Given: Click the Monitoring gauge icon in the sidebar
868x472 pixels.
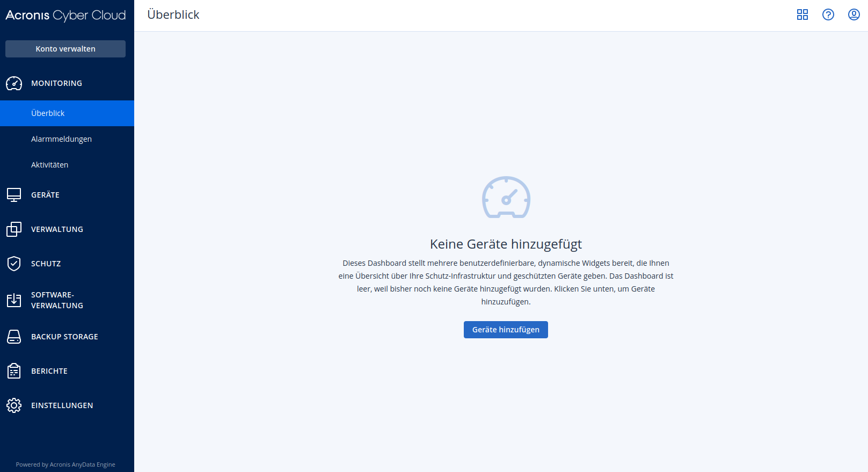Looking at the screenshot, I should coord(14,83).
